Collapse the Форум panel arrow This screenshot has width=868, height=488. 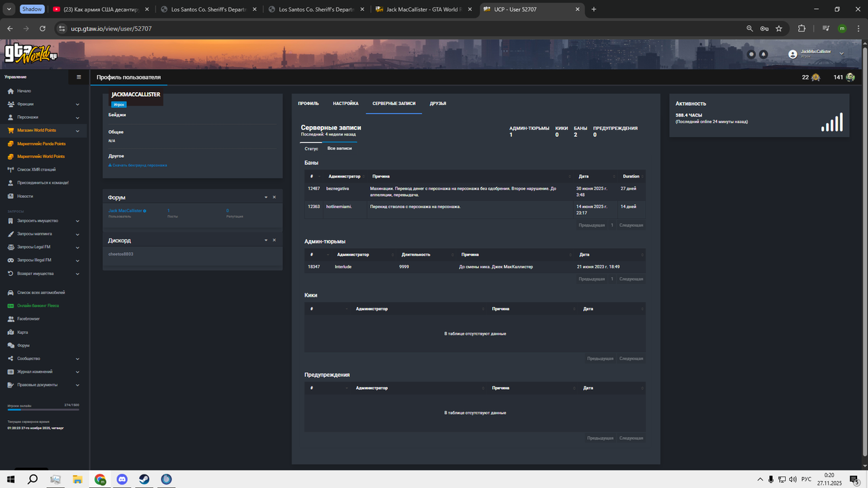[266, 197]
